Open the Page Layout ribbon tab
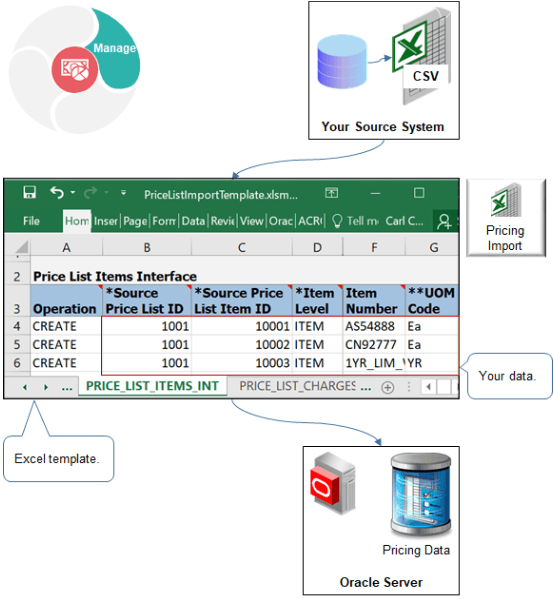This screenshot has height=599, width=554. (135, 221)
